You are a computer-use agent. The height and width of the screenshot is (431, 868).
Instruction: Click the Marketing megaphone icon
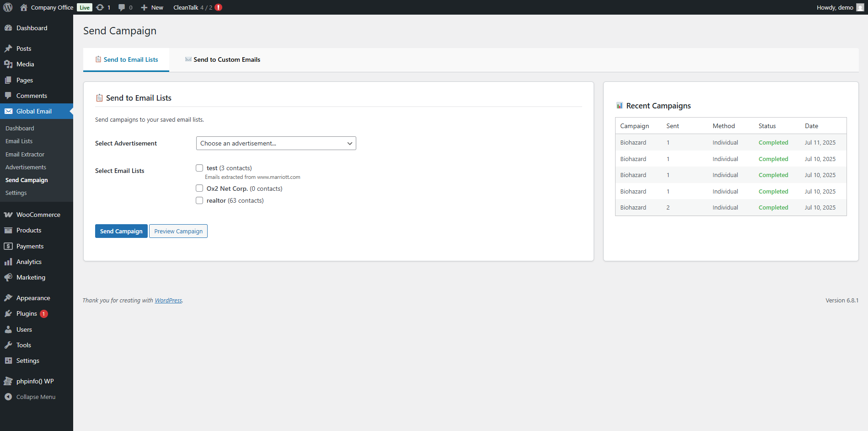[8, 277]
